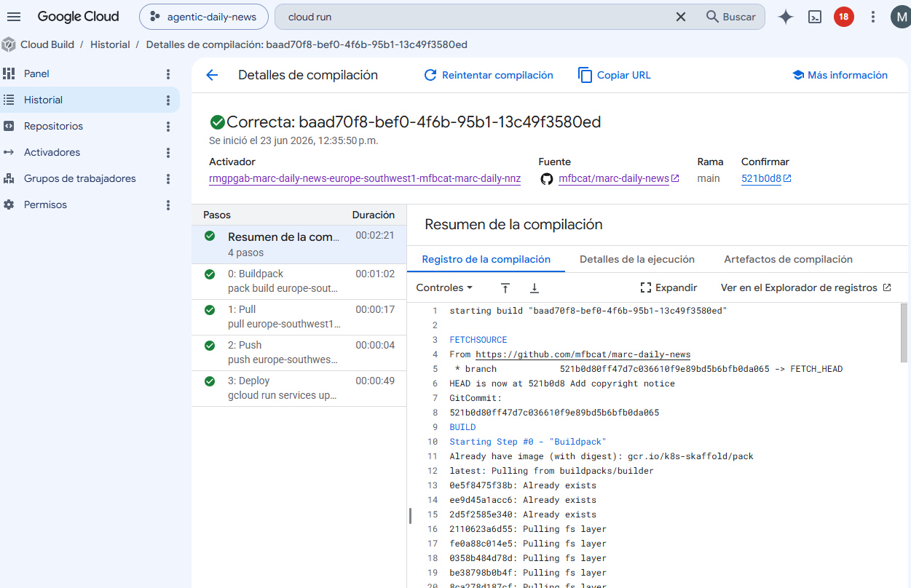
Task: Open Grupos de trabajadores three-dot menu
Action: tap(168, 179)
